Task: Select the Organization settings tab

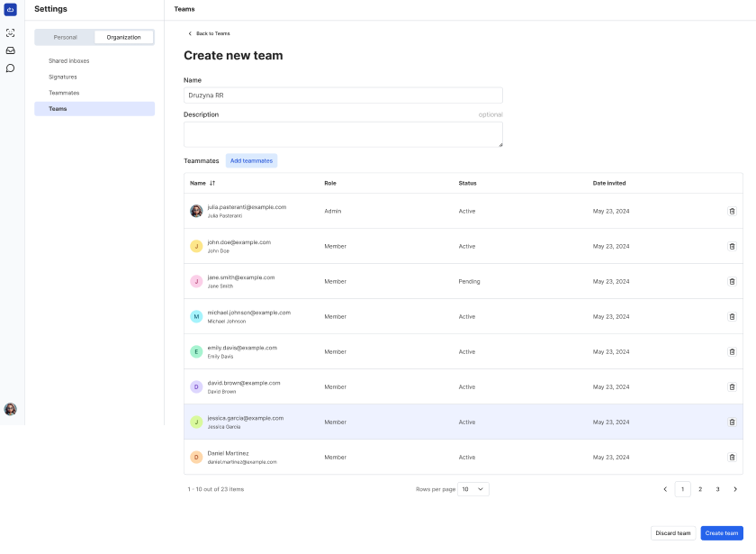Action: 122,37
